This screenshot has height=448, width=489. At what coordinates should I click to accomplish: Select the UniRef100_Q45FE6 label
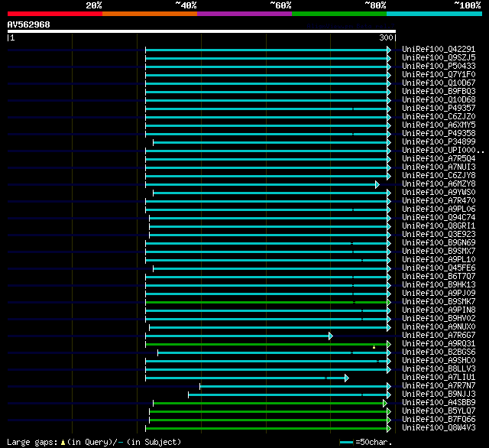(439, 268)
